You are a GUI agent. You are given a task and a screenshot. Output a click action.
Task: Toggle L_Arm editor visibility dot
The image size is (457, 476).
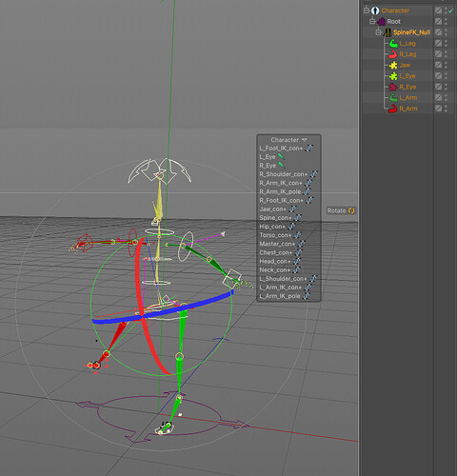coord(446,96)
